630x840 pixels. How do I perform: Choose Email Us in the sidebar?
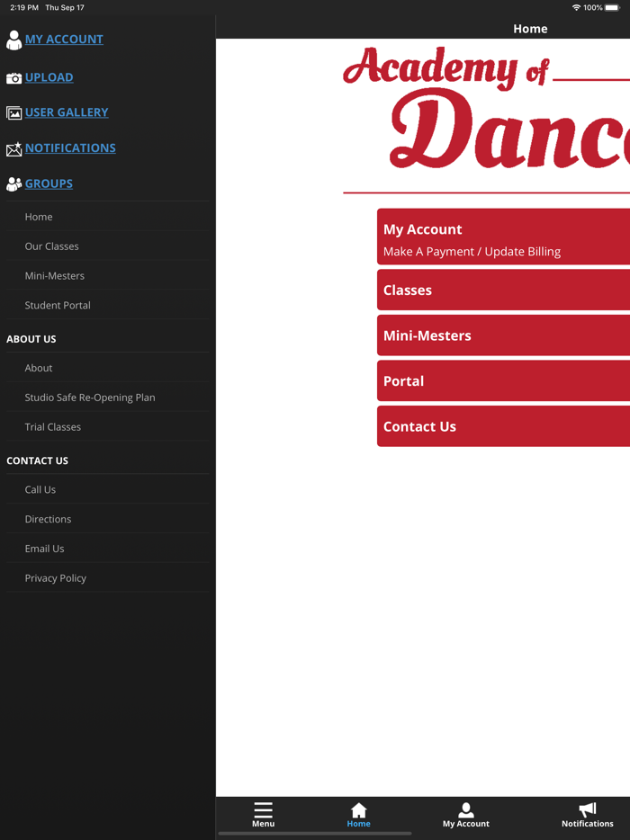click(107, 548)
